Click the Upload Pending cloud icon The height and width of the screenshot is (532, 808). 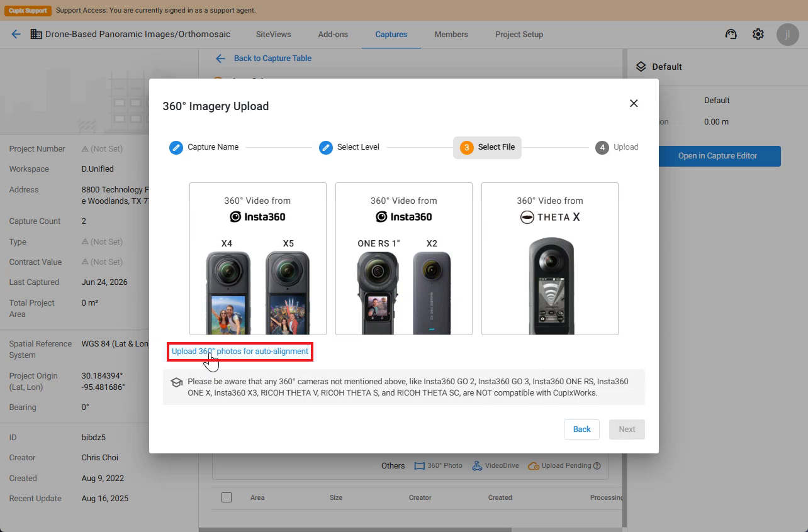533,466
